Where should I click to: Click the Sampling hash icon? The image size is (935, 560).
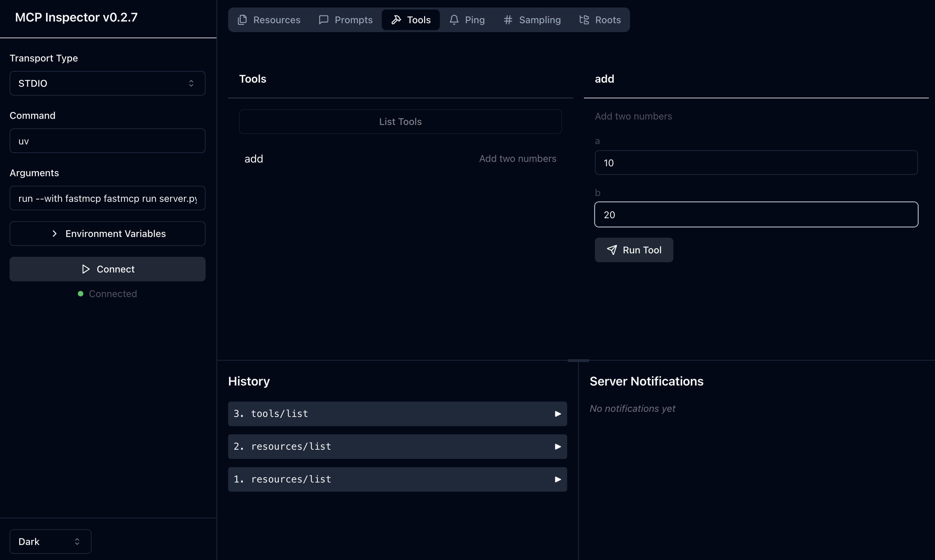pos(508,19)
